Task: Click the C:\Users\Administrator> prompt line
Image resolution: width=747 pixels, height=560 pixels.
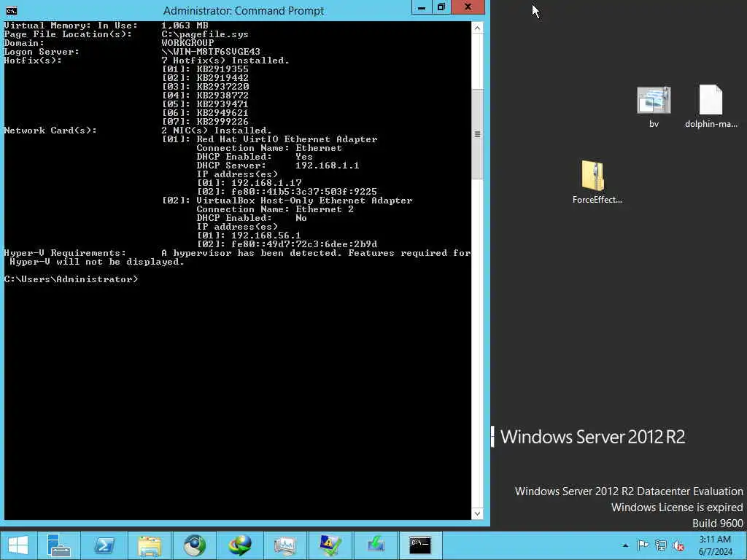Action: coord(71,279)
